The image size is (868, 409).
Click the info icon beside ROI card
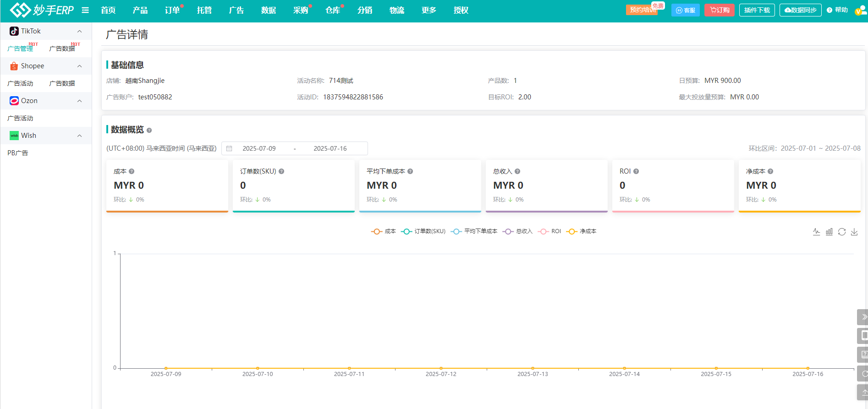tap(636, 171)
